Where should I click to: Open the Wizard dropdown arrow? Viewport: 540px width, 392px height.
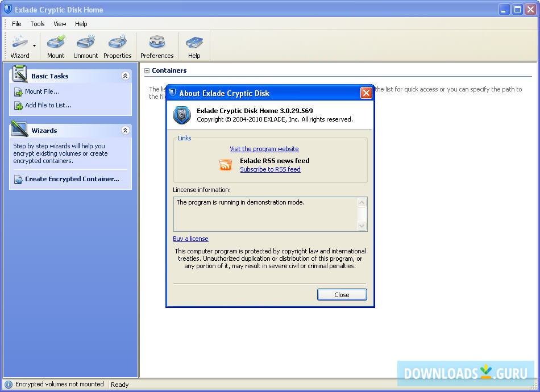(34, 45)
